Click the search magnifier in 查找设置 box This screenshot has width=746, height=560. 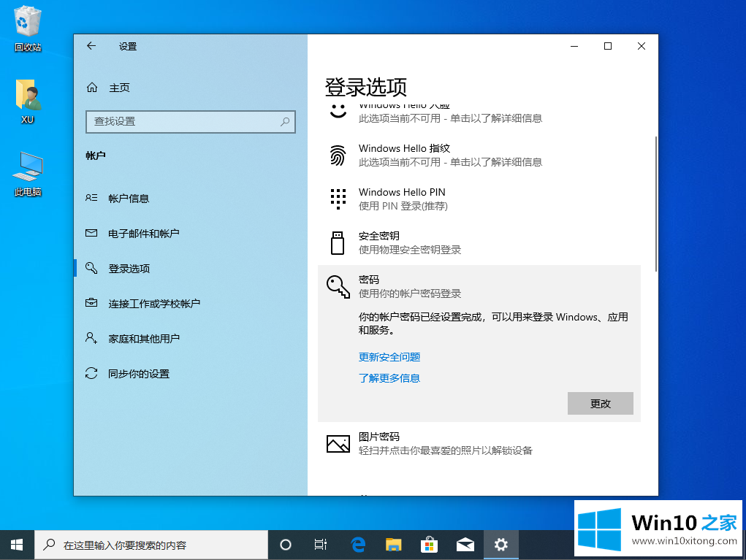coord(284,122)
